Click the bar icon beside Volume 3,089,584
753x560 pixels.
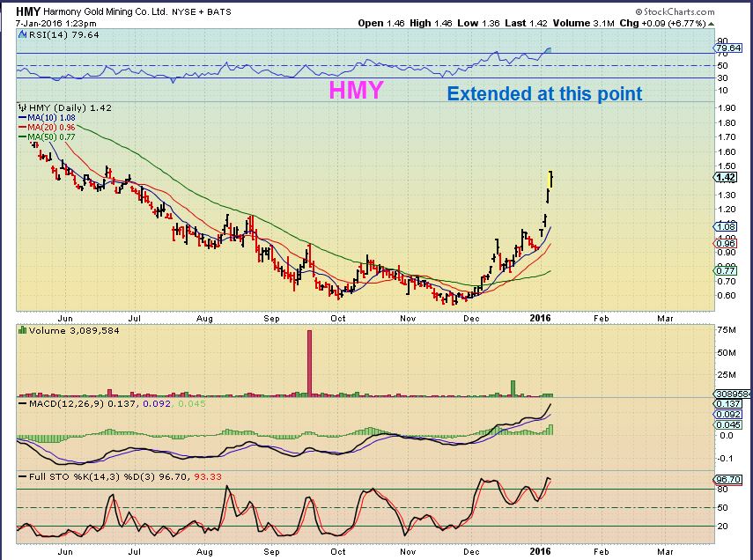[22, 330]
